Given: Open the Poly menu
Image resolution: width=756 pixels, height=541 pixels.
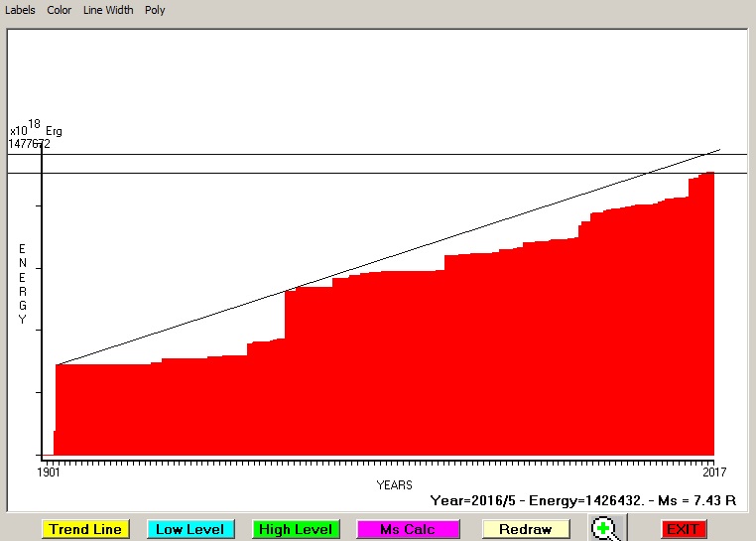Looking at the screenshot, I should point(155,10).
